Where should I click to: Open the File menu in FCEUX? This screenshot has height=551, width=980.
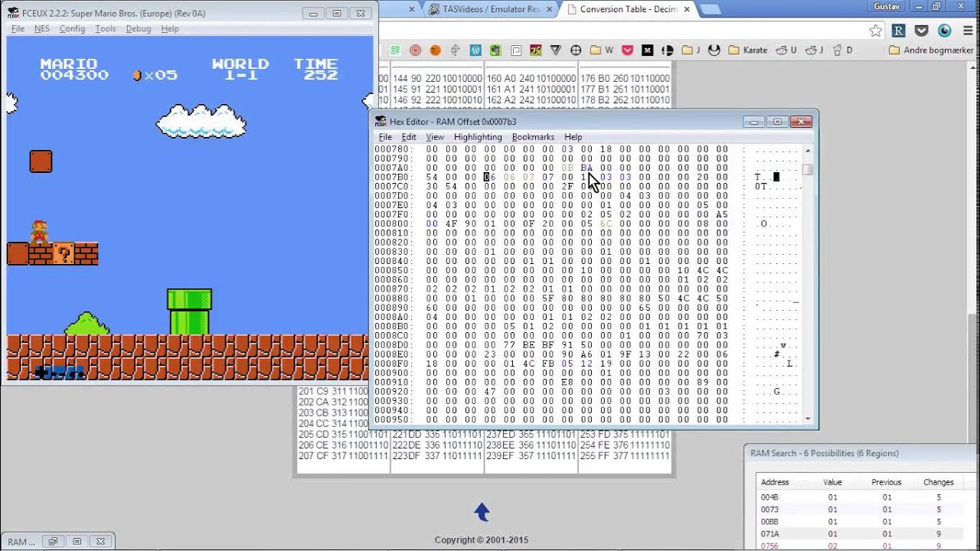[18, 28]
